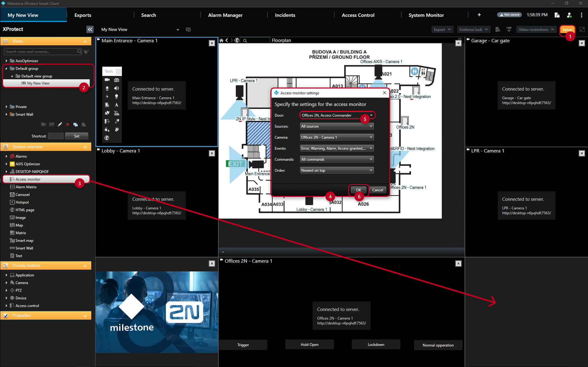Select the microphone tool in Tools palette
This screenshot has height=367, width=588.
[x=107, y=88]
